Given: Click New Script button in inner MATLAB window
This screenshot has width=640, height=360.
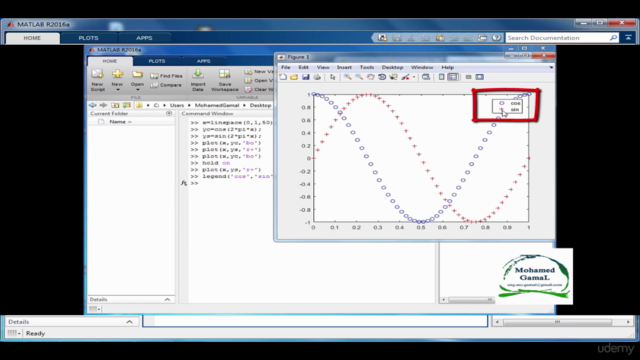Looking at the screenshot, I should tap(98, 80).
